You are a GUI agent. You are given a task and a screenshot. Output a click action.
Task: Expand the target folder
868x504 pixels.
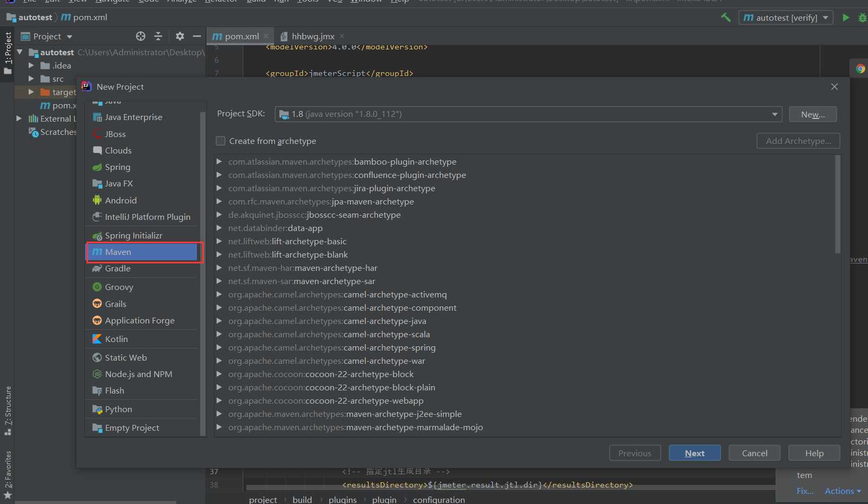click(31, 92)
